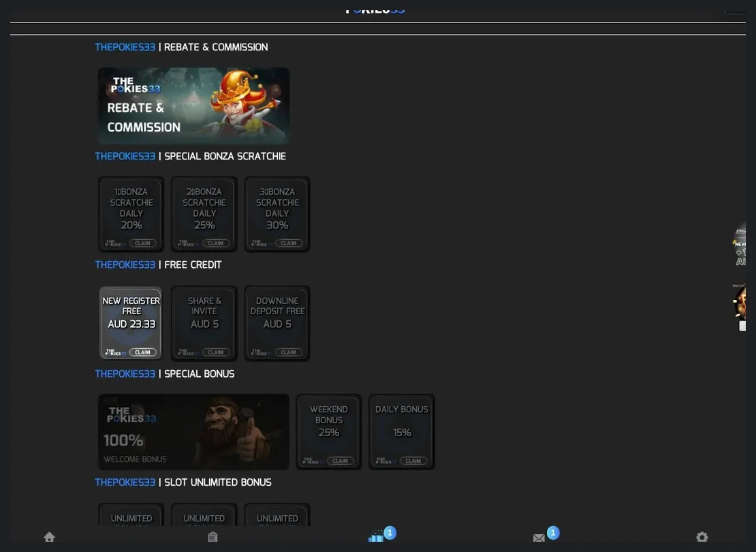
Task: Click THEPOKIES33 link beside Slot Unlimited Bonus
Action: point(125,482)
